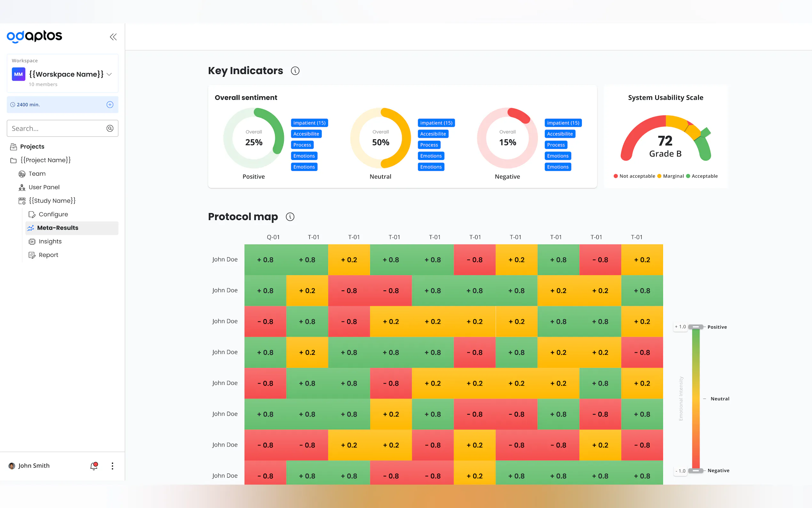
Task: Click the User Panel sidebar item
Action: pyautogui.click(x=44, y=187)
